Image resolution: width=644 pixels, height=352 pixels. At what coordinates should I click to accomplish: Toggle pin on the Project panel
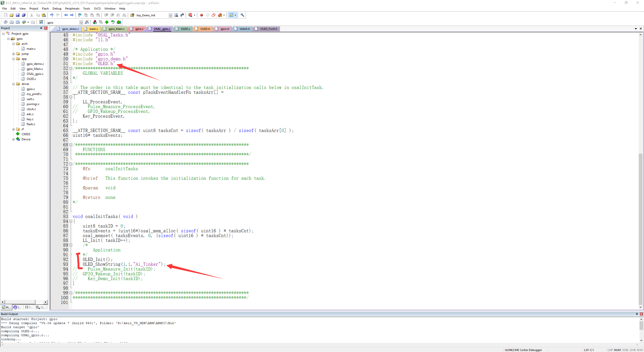[41, 28]
